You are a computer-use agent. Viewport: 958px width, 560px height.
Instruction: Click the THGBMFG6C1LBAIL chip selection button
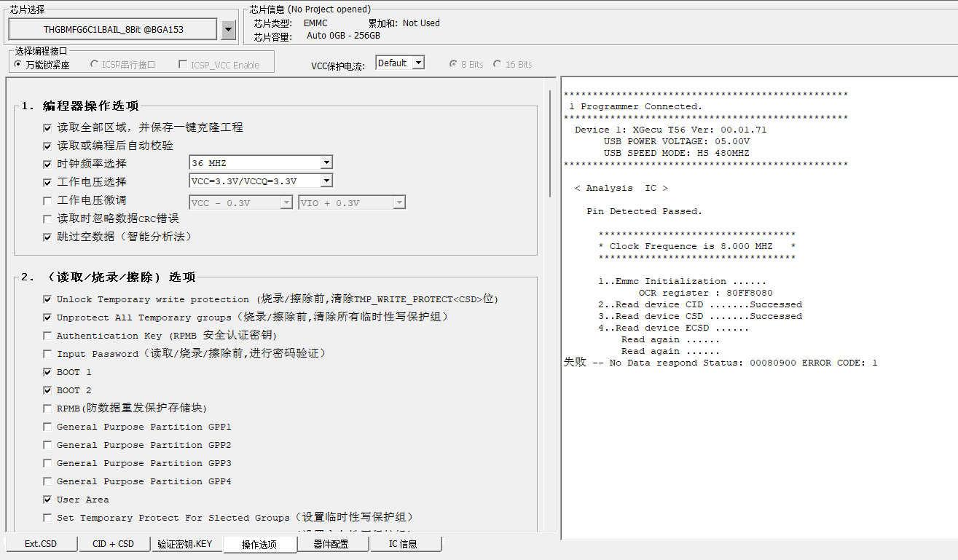pyautogui.click(x=113, y=30)
